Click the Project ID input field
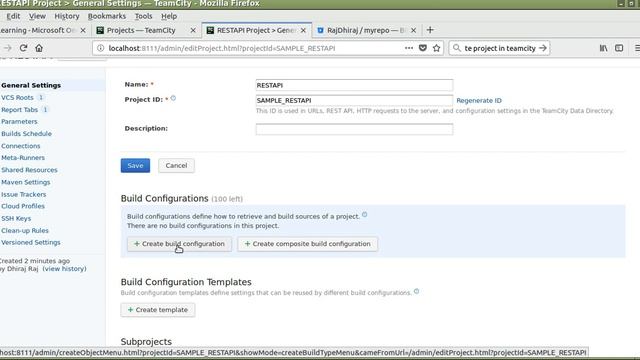 pyautogui.click(x=354, y=100)
